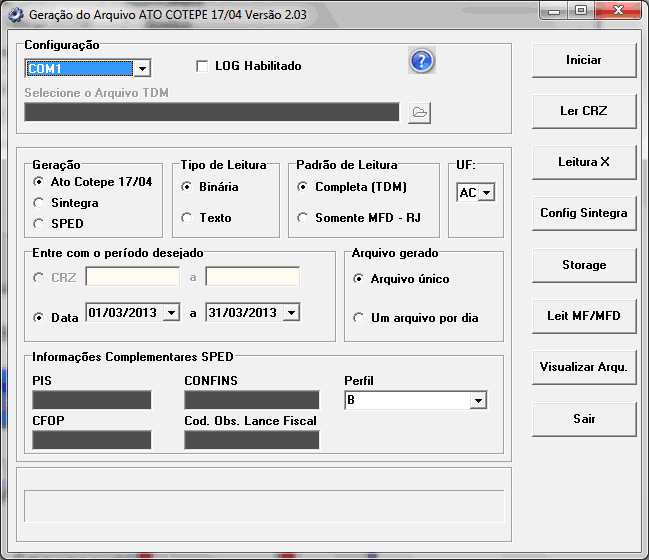
Task: Click the Visualizar Arqu. button
Action: pyautogui.click(x=583, y=367)
